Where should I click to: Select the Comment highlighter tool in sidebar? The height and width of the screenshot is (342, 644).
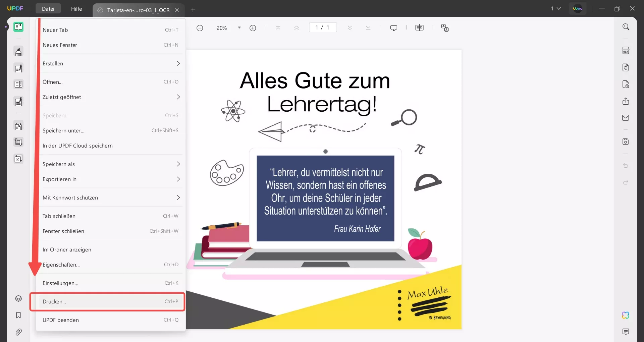(18, 52)
